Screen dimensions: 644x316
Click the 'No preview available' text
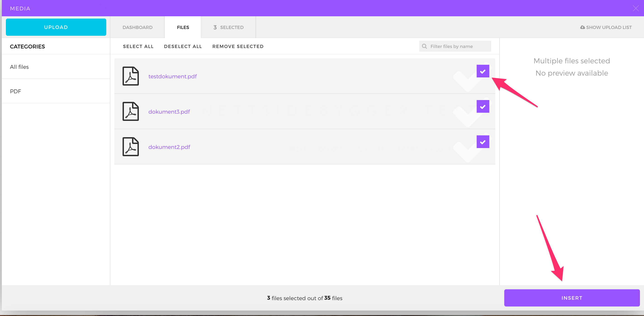point(571,73)
